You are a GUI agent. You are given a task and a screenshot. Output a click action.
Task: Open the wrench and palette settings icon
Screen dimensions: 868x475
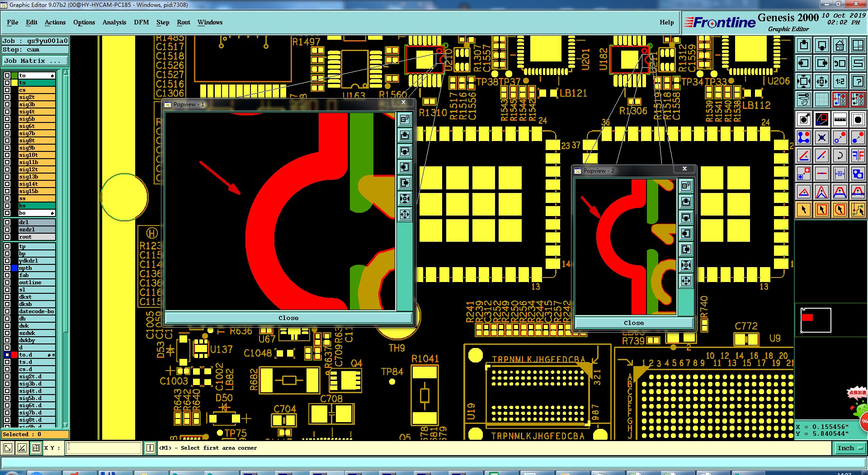tap(804, 99)
